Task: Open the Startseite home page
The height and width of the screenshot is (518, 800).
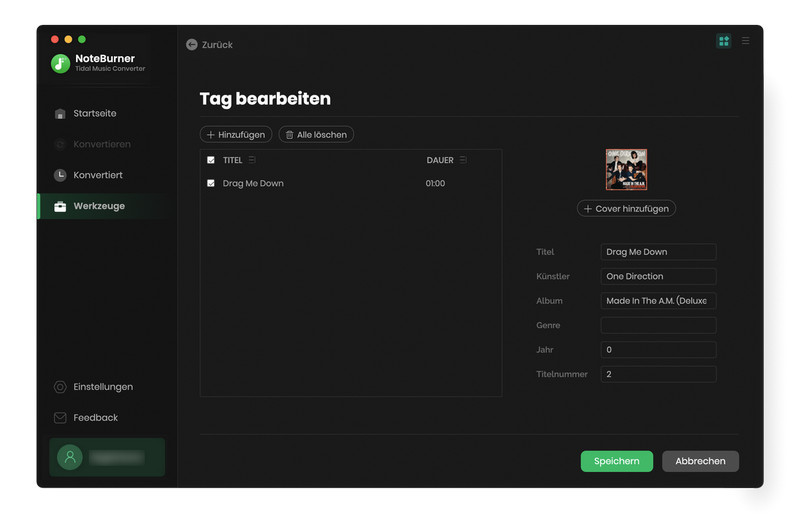Action: pyautogui.click(x=95, y=113)
